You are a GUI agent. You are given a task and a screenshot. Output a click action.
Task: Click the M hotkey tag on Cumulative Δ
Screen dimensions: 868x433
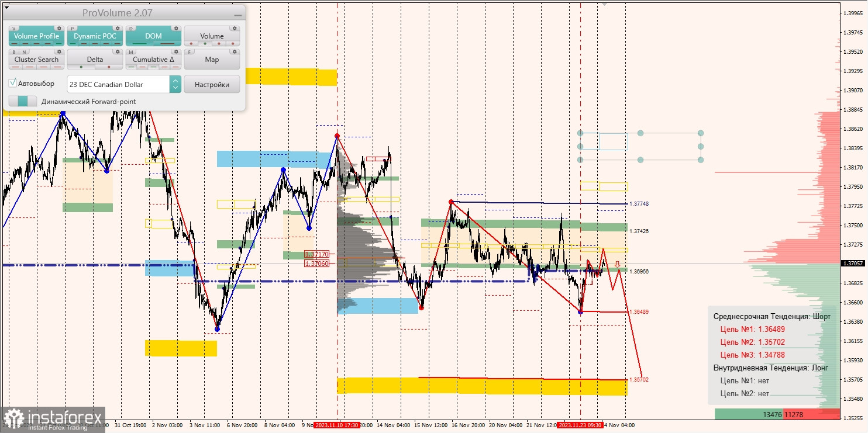coord(131,51)
